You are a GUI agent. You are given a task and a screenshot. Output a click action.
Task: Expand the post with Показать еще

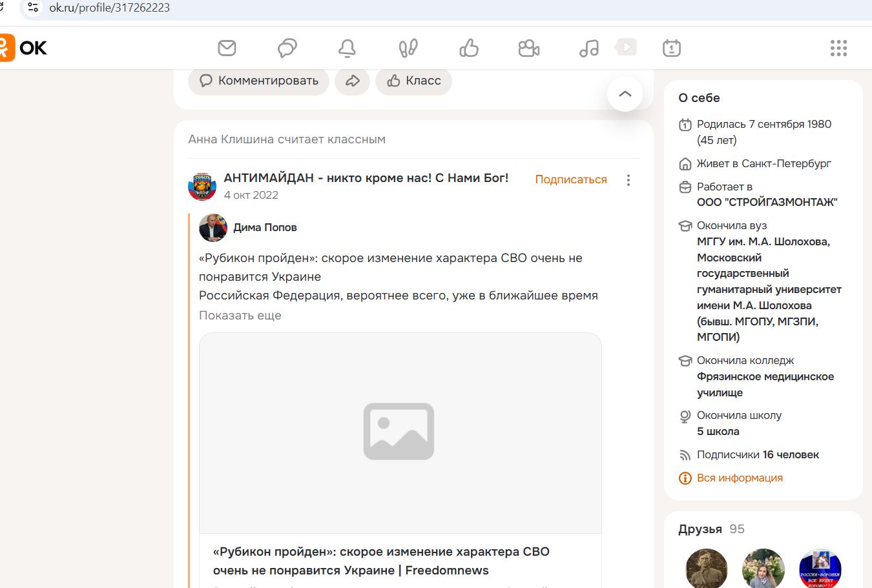coord(240,315)
